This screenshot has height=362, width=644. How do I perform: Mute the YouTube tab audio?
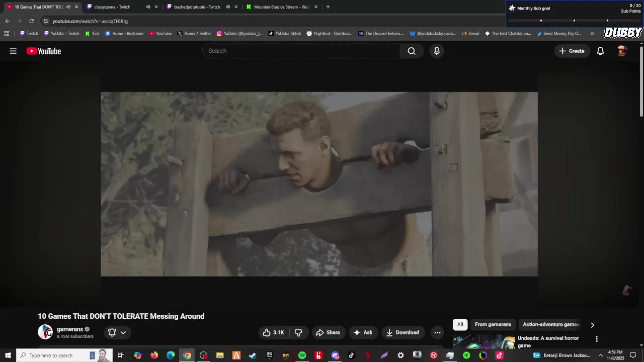click(x=68, y=7)
